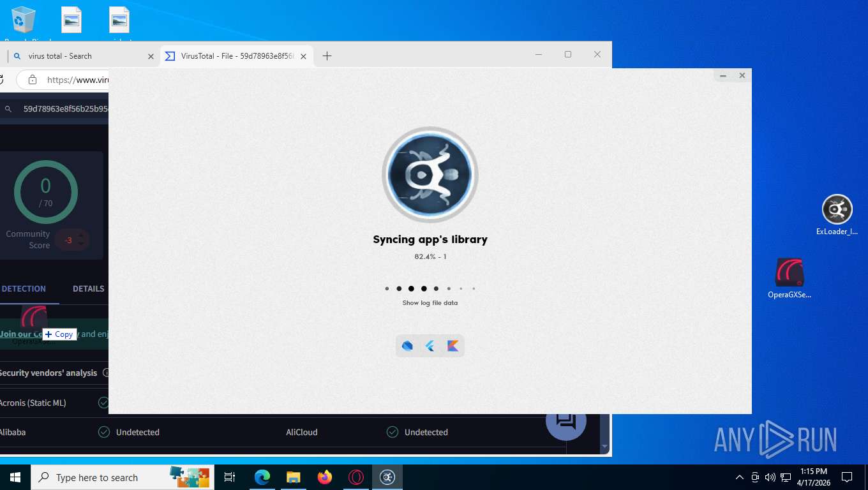Click the Acronis (Static ML) check icon
Image resolution: width=868 pixels, height=490 pixels.
[103, 403]
